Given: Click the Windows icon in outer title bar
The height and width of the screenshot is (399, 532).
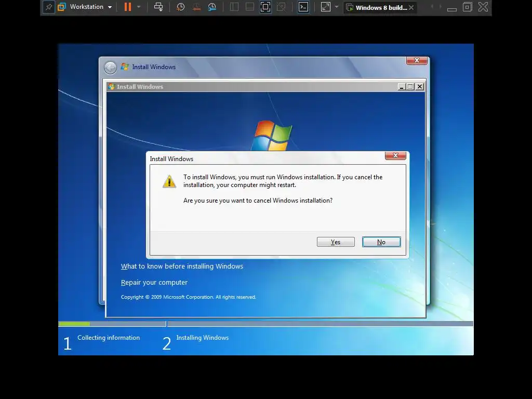Looking at the screenshot, I should tap(125, 67).
